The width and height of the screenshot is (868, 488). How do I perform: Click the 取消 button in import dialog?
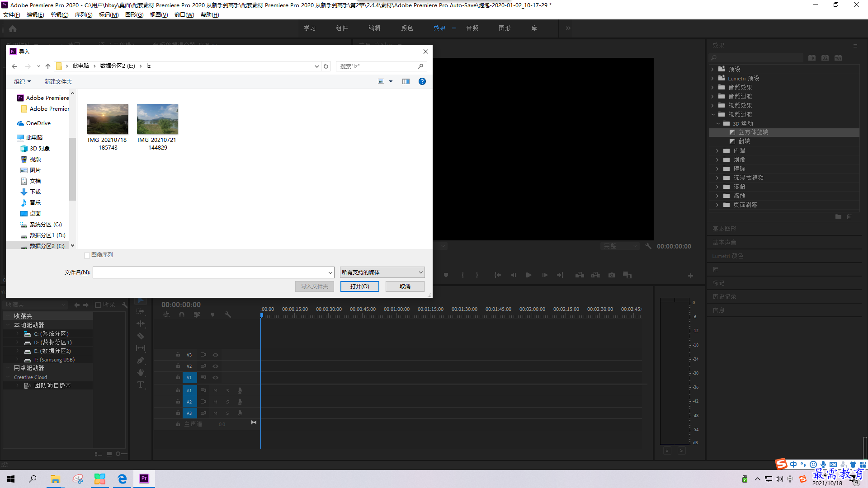click(x=405, y=286)
